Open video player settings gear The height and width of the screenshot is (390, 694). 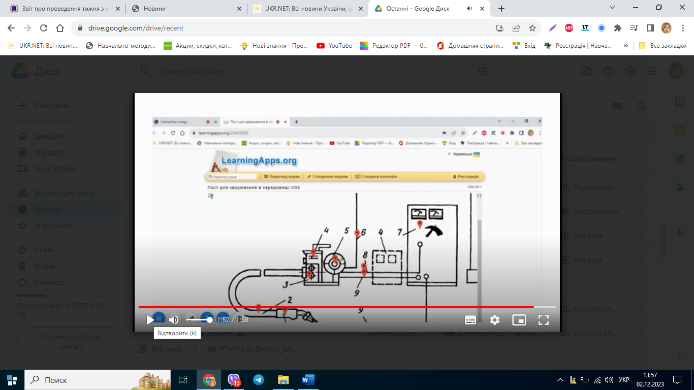(494, 320)
